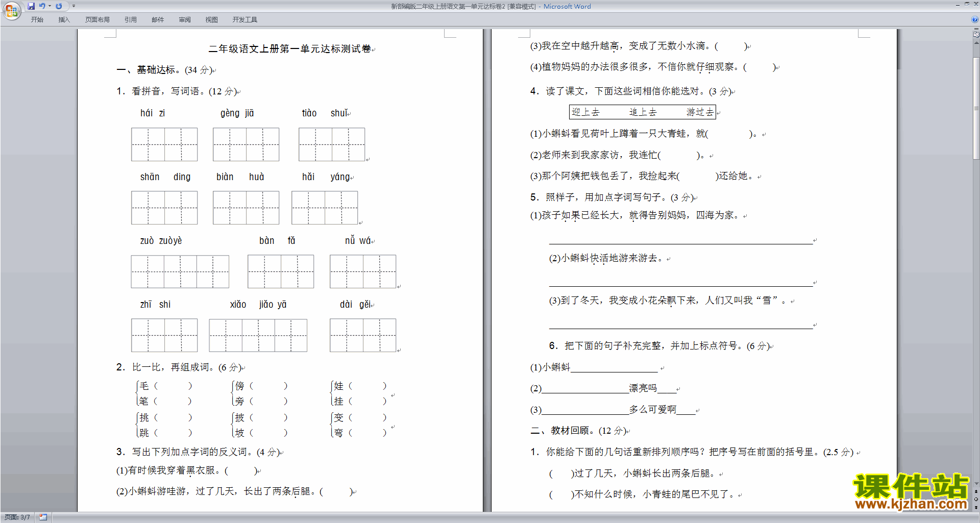This screenshot has height=523, width=980.
Task: Click the text 多么可爱啊
Action: coord(652,410)
